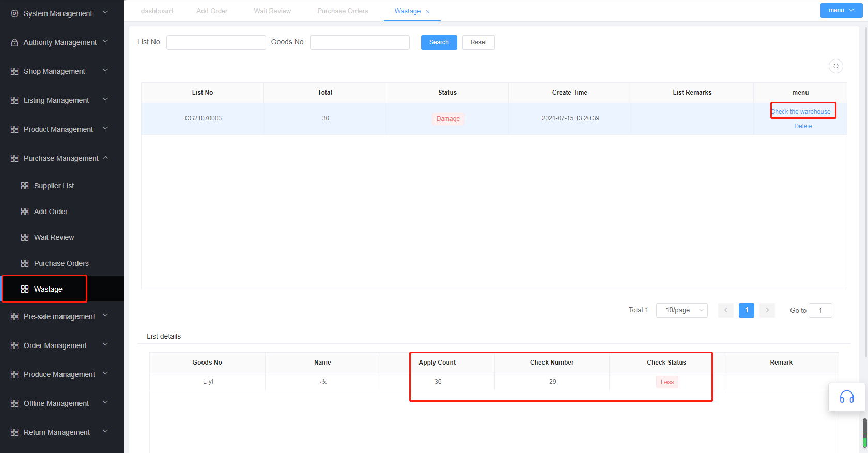Click the Apply Count column header
Screen dimensions: 868x453
tap(437, 363)
